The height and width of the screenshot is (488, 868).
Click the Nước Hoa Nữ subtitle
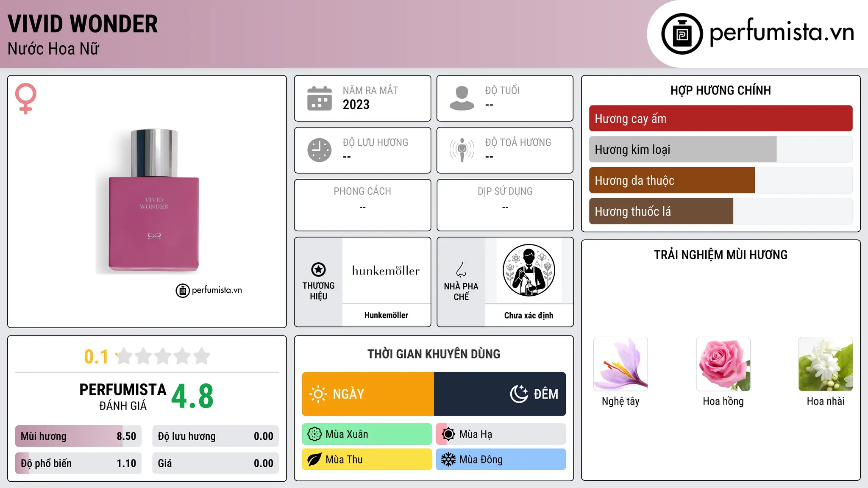point(53,49)
